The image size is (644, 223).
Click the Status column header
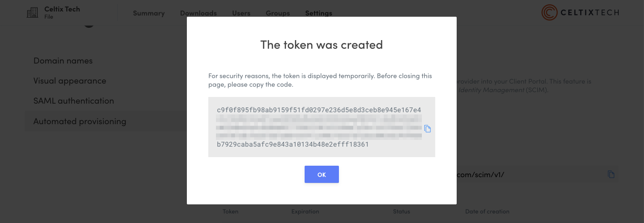[x=401, y=212]
